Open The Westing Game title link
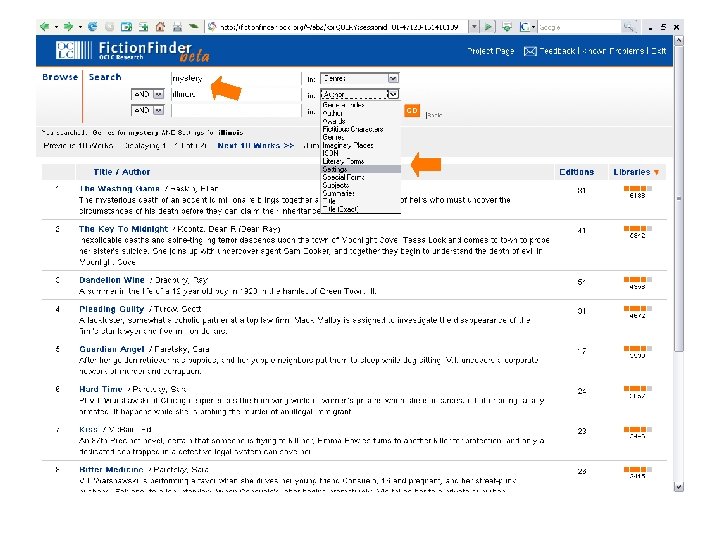This screenshot has height=540, width=720. [x=119, y=189]
